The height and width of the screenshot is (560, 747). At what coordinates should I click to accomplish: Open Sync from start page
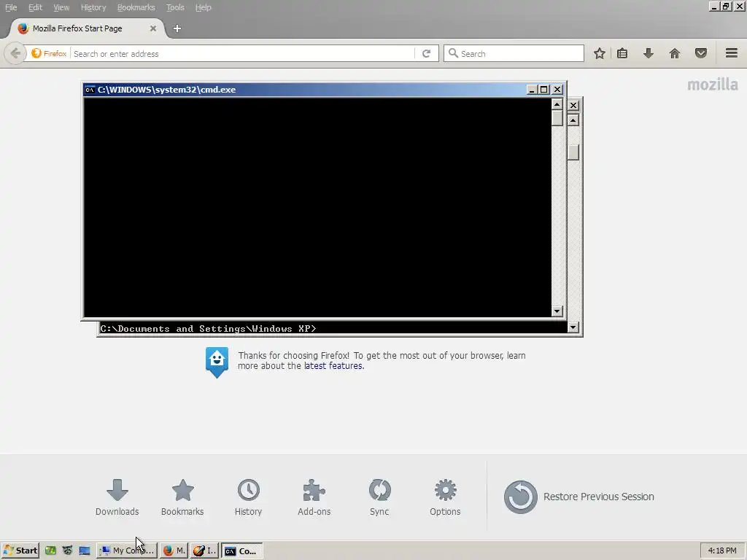(379, 497)
